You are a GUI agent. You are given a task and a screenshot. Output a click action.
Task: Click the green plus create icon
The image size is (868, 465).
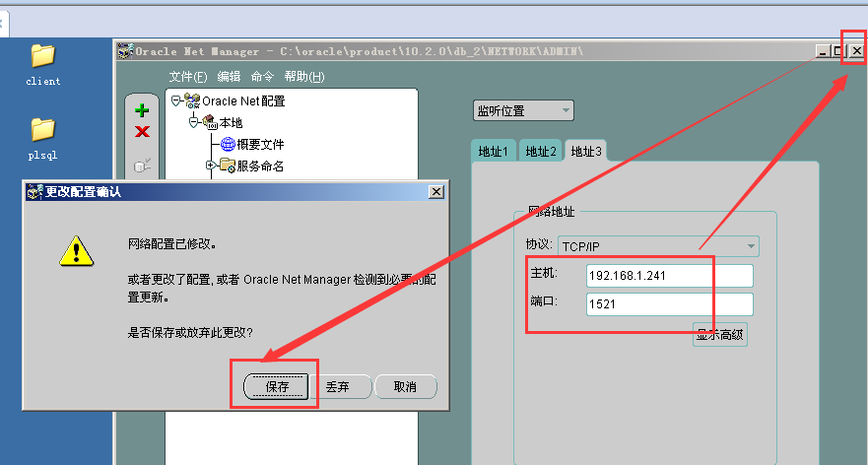point(142,110)
